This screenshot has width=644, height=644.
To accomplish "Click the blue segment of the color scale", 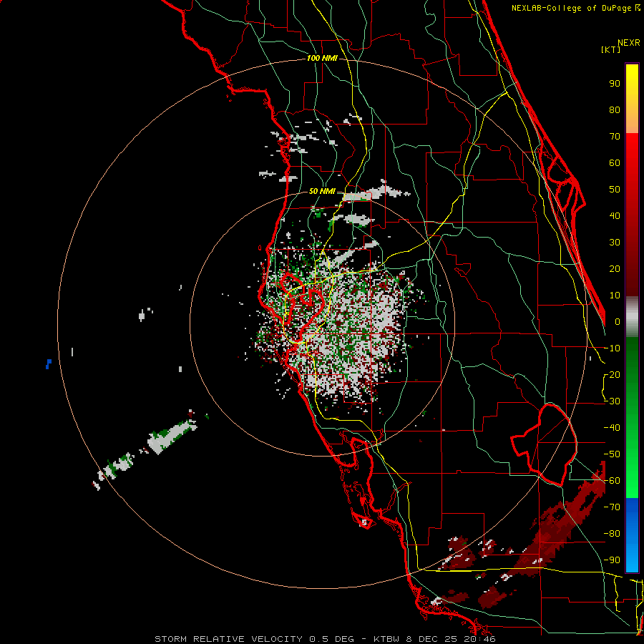I will pyautogui.click(x=632, y=535).
